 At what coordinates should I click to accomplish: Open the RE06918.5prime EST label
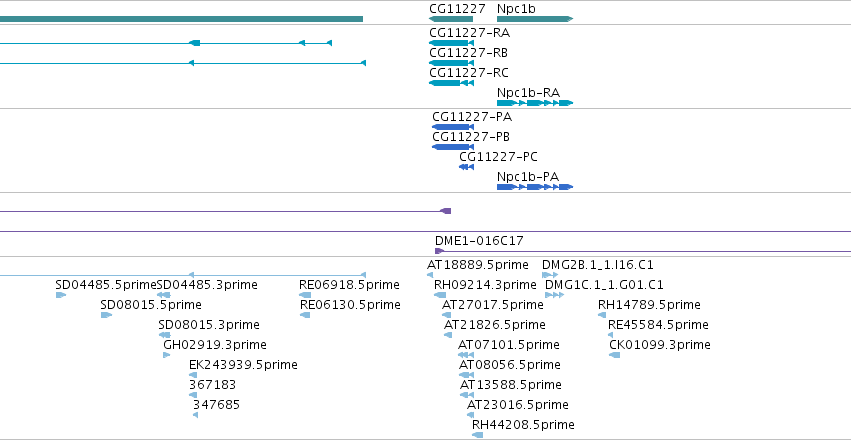[x=349, y=284]
